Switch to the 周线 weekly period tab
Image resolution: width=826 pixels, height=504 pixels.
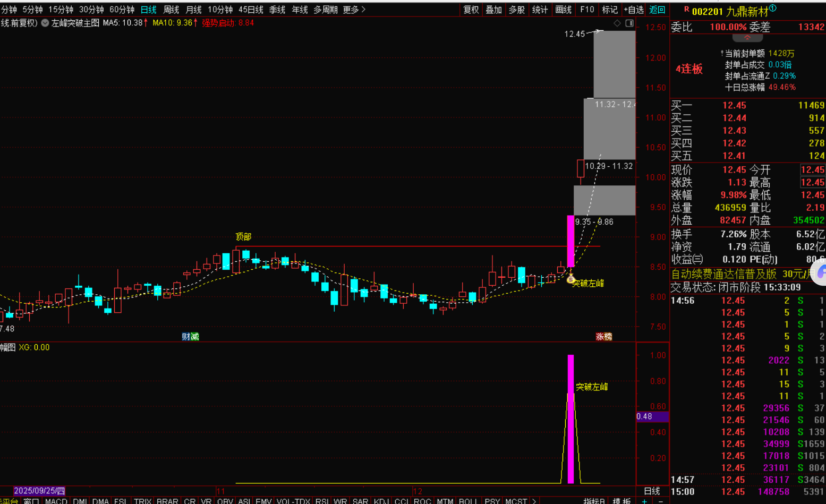[171, 10]
